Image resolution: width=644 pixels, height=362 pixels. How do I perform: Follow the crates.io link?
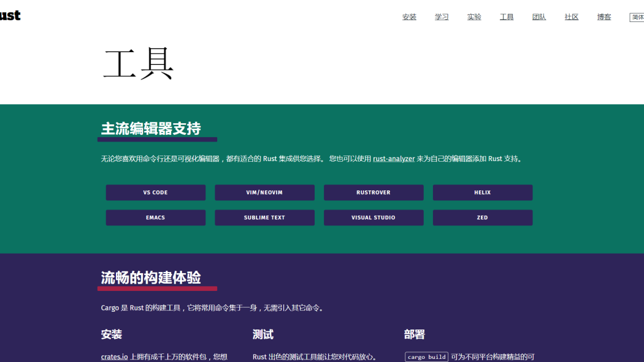click(114, 356)
